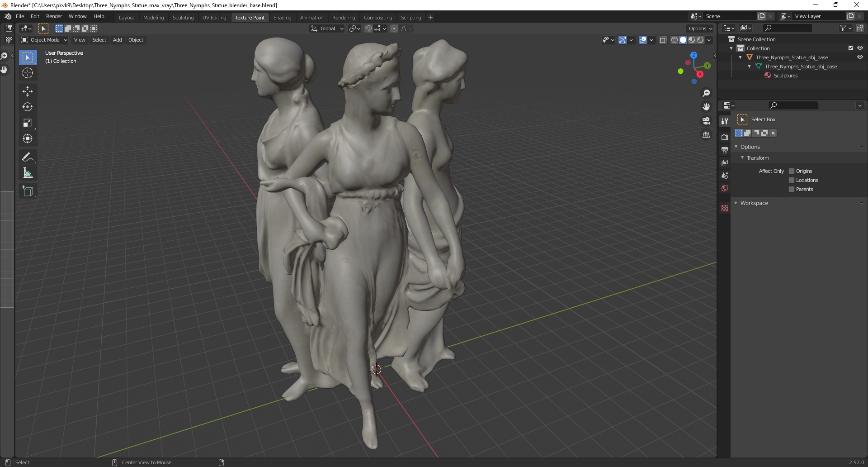Open the viewport View menu
This screenshot has height=467, width=868.
pos(80,40)
